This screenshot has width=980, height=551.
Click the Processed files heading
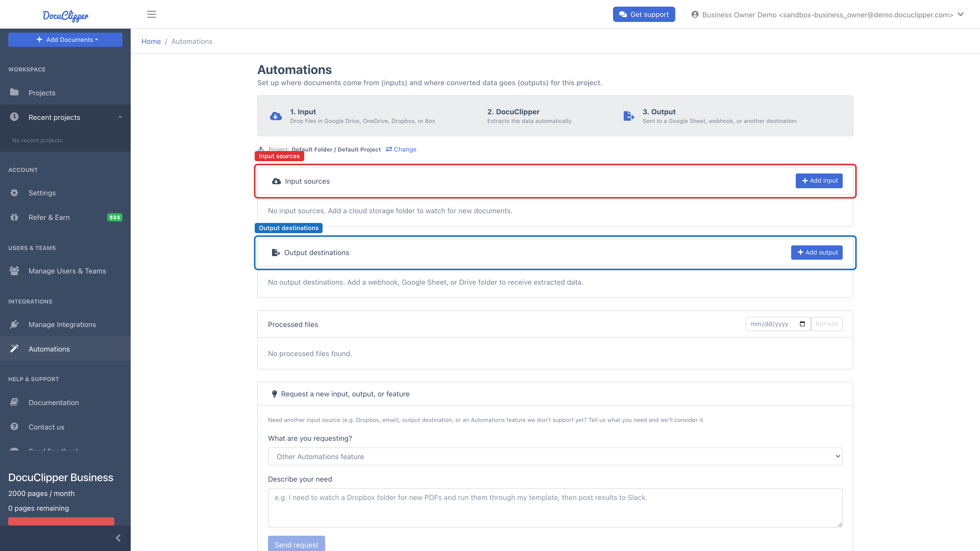coord(293,324)
